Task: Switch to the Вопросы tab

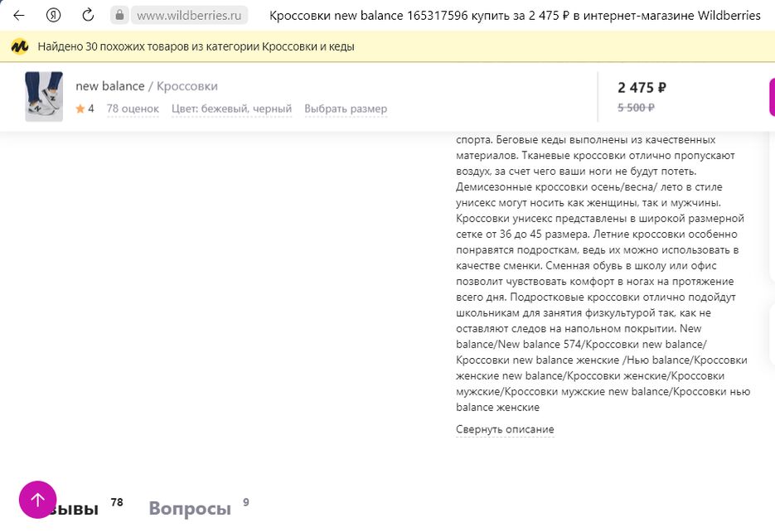Action: click(190, 509)
